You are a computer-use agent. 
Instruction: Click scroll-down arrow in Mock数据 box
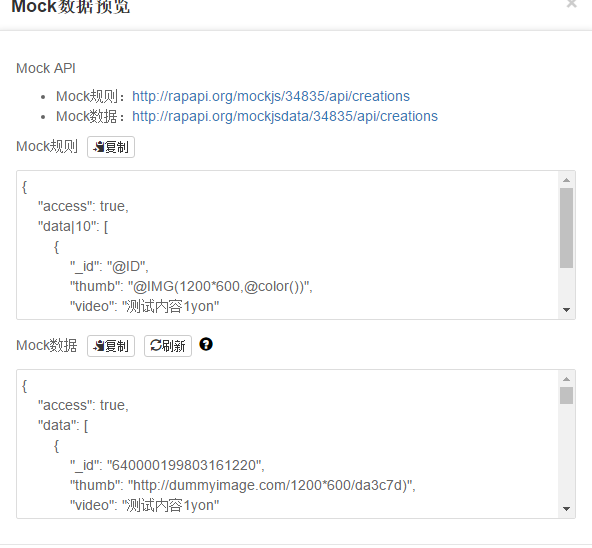tap(566, 509)
